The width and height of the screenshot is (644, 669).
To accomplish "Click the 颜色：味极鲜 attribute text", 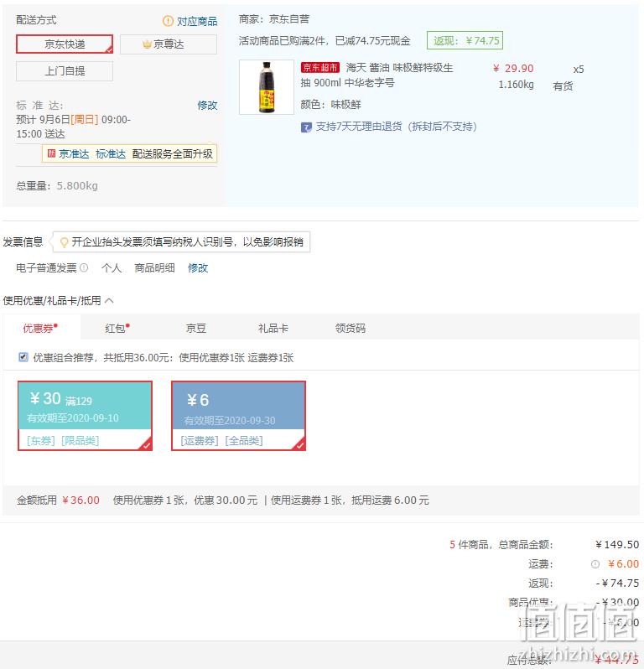I will click(330, 105).
